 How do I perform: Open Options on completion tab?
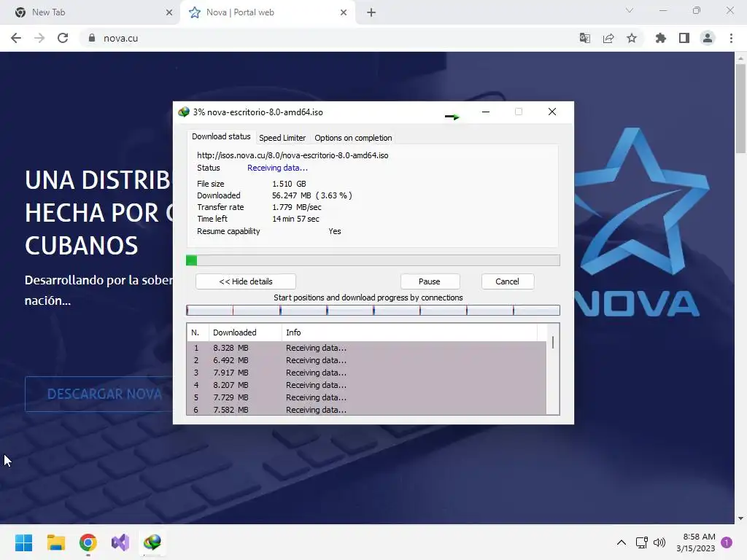point(353,138)
